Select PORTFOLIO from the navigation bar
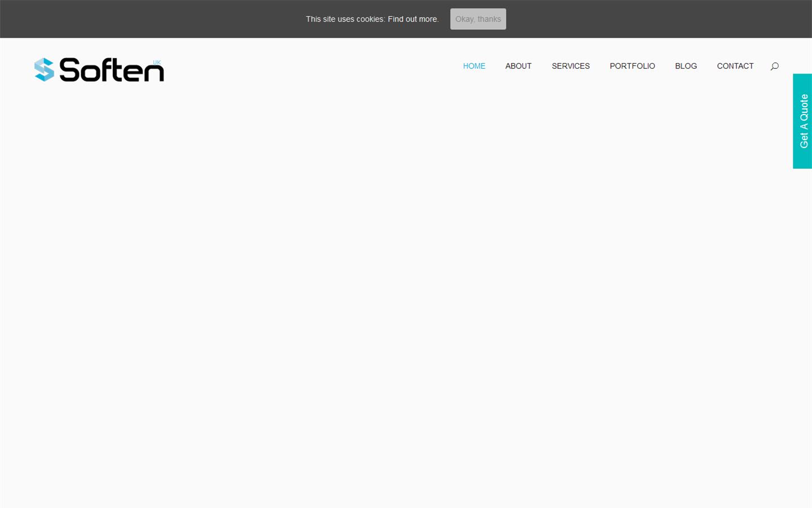 point(632,66)
